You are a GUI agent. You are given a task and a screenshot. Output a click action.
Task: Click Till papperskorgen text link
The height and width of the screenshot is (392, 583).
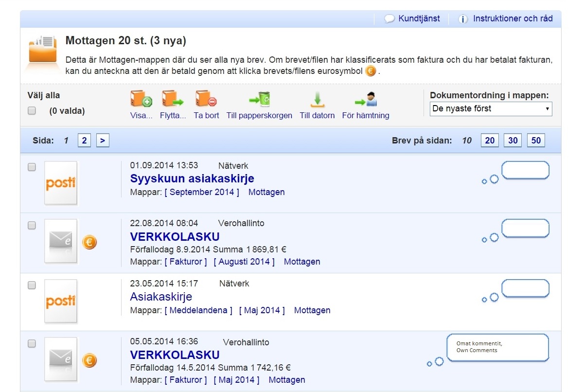pyautogui.click(x=259, y=115)
